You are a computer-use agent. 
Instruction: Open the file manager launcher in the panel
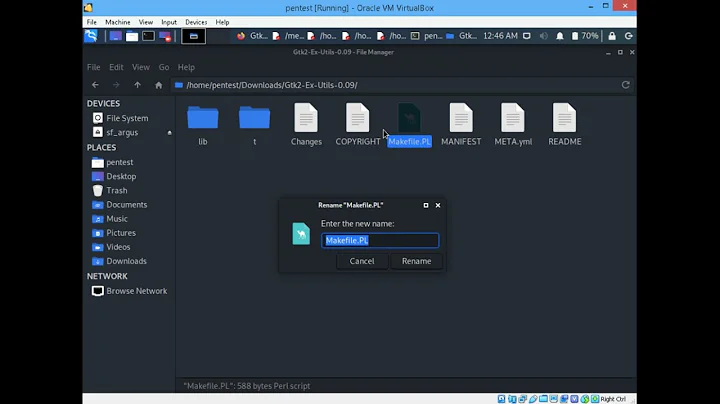point(132,36)
